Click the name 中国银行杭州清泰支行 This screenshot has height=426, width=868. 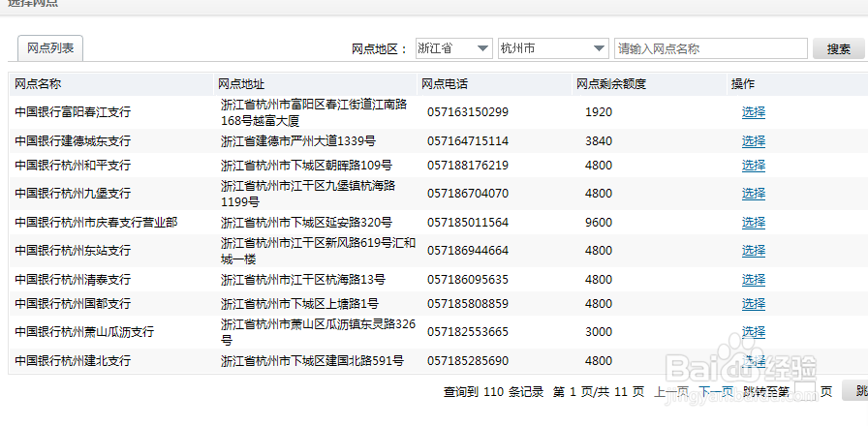tap(73, 280)
